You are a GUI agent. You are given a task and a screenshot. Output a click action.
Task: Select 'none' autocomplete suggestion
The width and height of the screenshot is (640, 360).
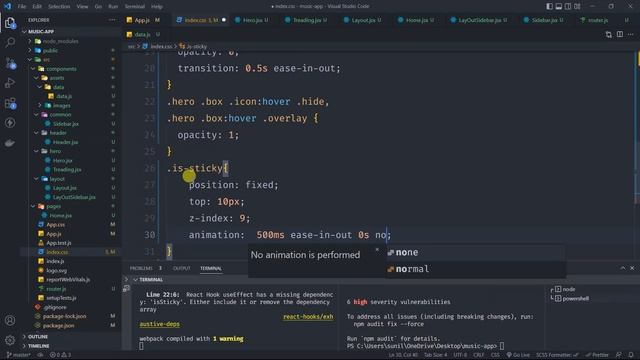click(476, 252)
